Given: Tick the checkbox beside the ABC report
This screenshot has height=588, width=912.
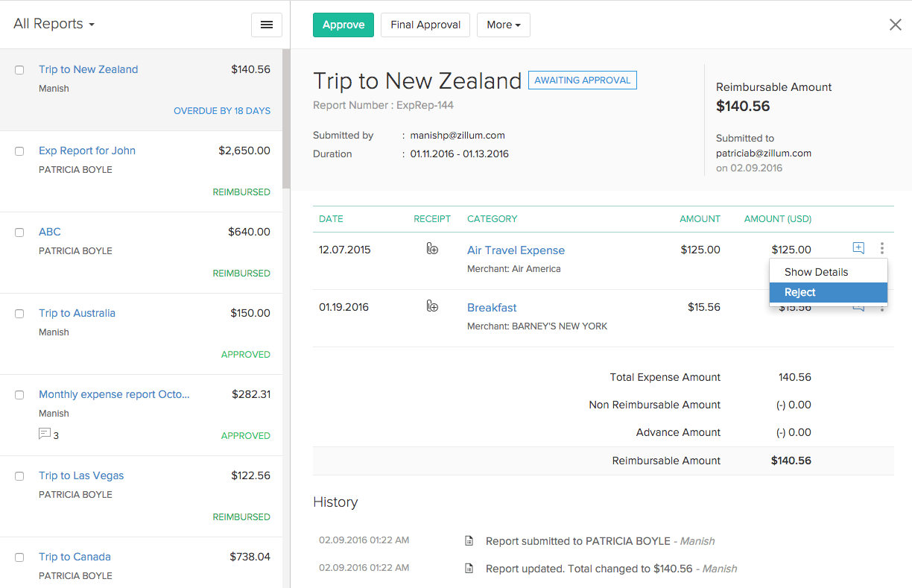Looking at the screenshot, I should coord(19,232).
